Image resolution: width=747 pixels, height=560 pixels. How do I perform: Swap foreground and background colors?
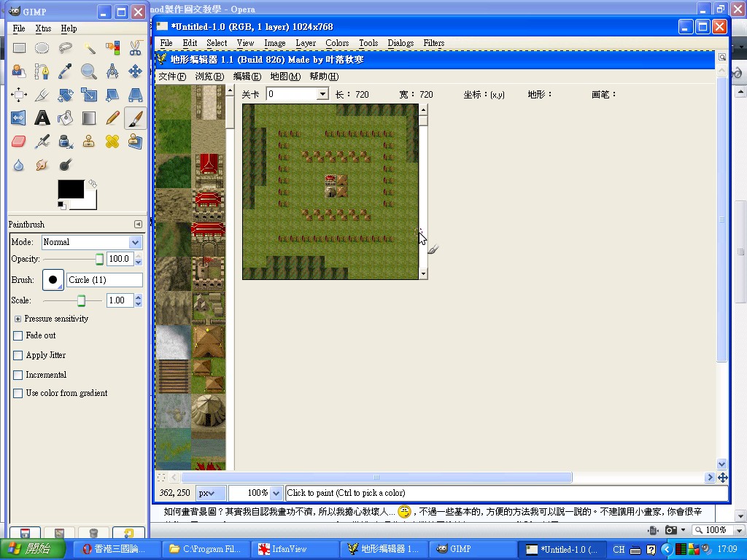(x=93, y=183)
